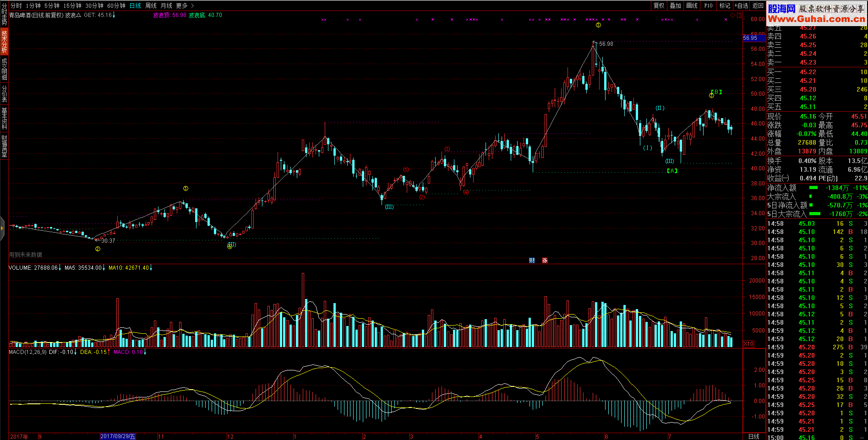Open 基本资料 sidebar tab
The image size is (868, 440).
pyautogui.click(x=4, y=119)
